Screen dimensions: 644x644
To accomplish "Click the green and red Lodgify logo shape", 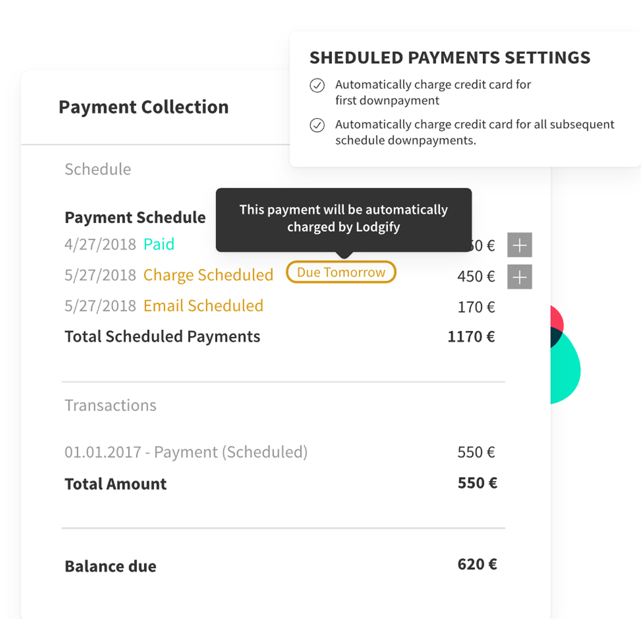I will point(565,355).
